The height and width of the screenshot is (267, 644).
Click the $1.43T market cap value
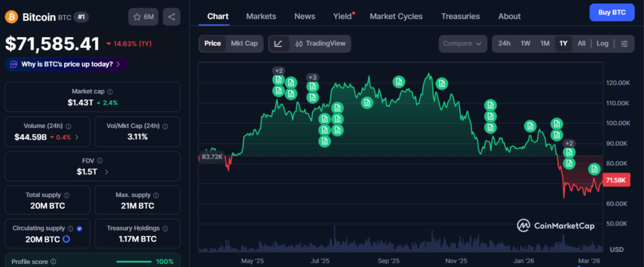80,103
